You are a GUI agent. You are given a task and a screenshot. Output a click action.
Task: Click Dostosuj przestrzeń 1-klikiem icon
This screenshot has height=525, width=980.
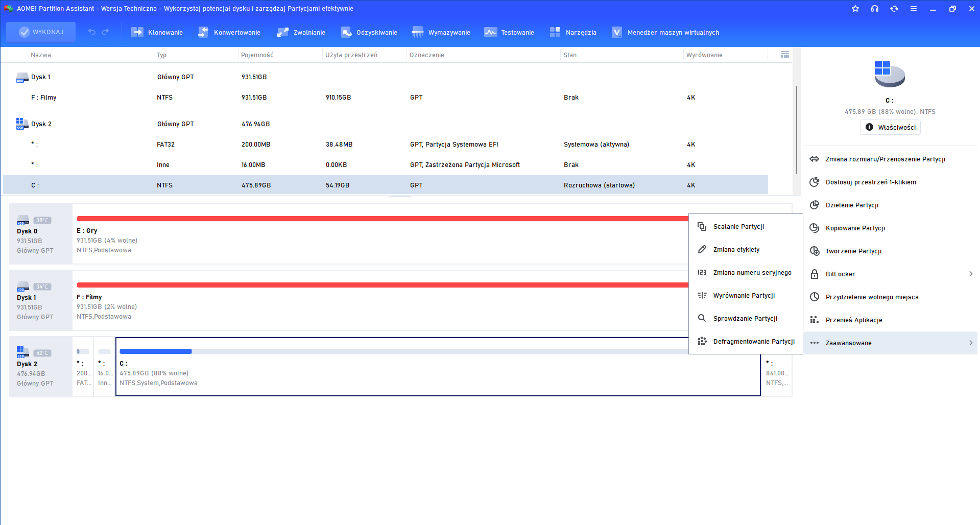[815, 182]
